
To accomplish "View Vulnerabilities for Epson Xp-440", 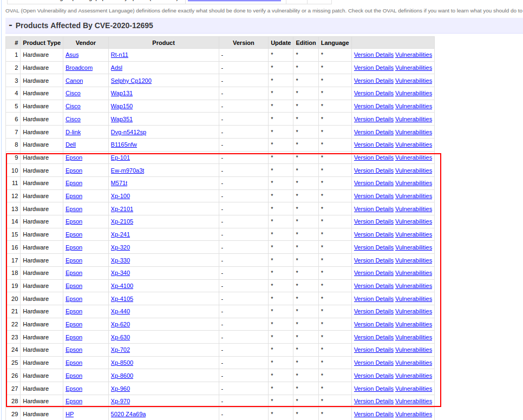I will coord(414,312).
